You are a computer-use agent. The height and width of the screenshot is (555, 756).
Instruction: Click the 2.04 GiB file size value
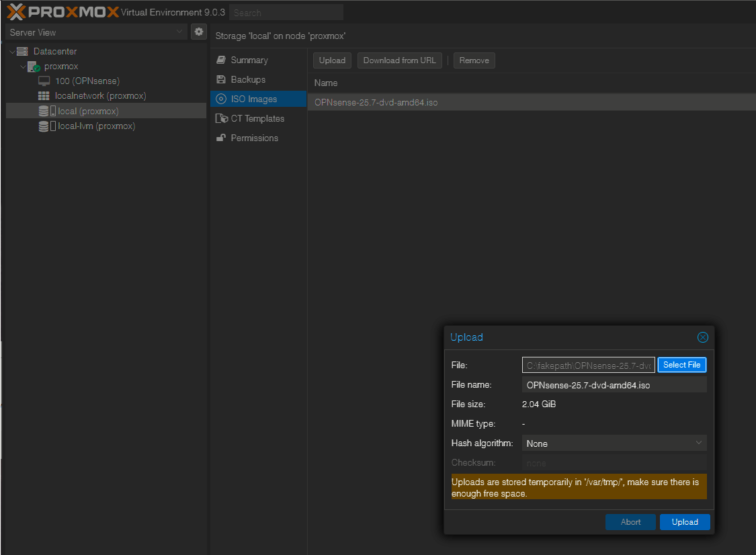538,404
